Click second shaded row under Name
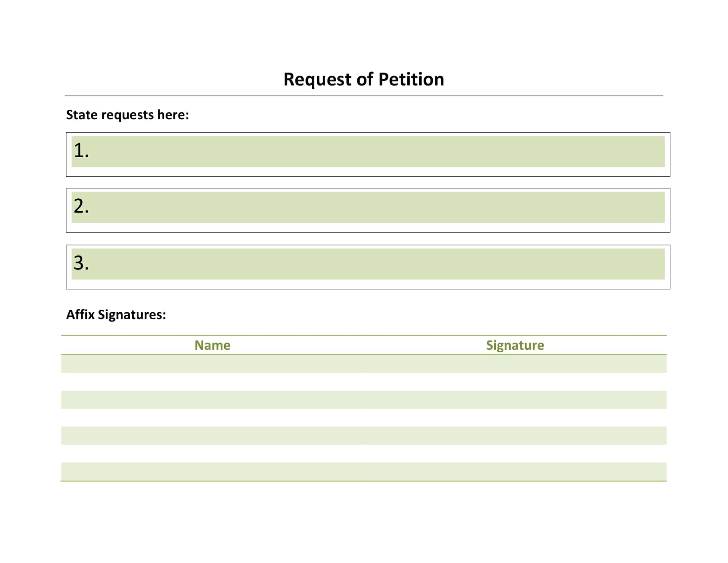The image size is (728, 563). coord(212,400)
